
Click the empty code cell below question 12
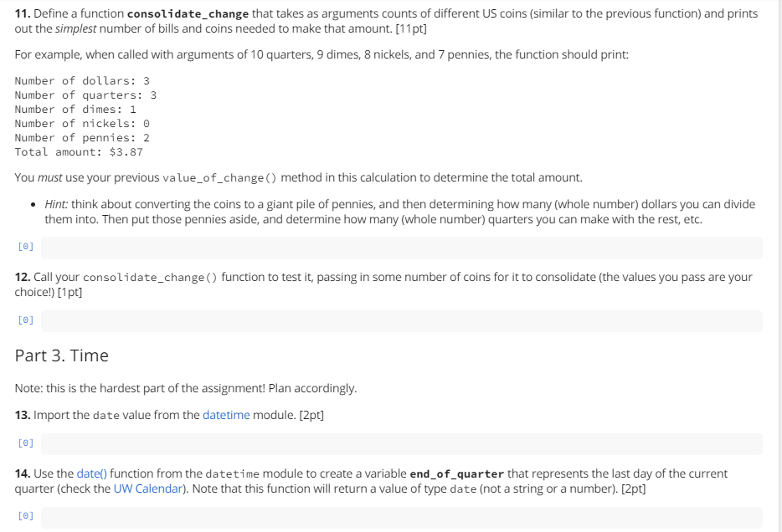(400, 320)
